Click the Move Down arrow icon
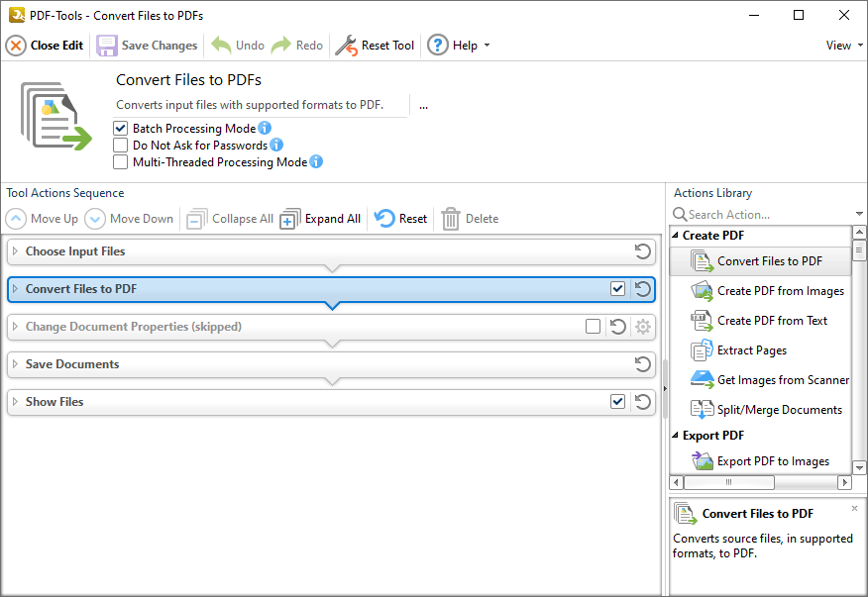Image resolution: width=868 pixels, height=597 pixels. [95, 219]
